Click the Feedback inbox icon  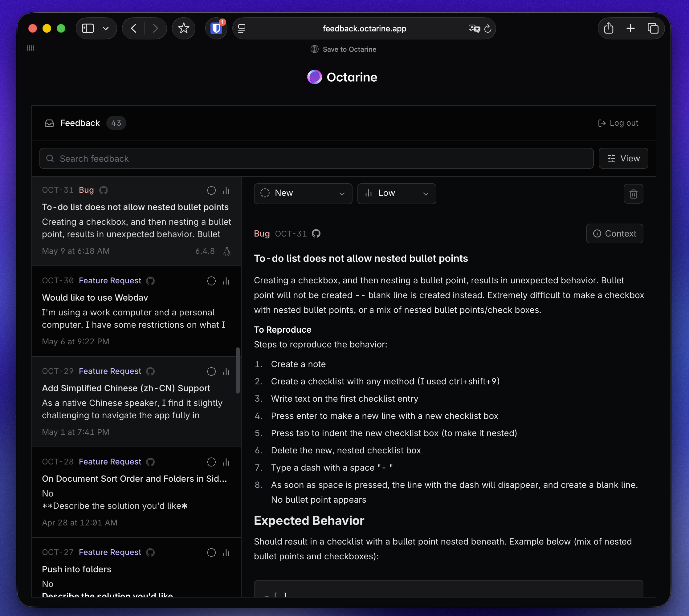[49, 123]
